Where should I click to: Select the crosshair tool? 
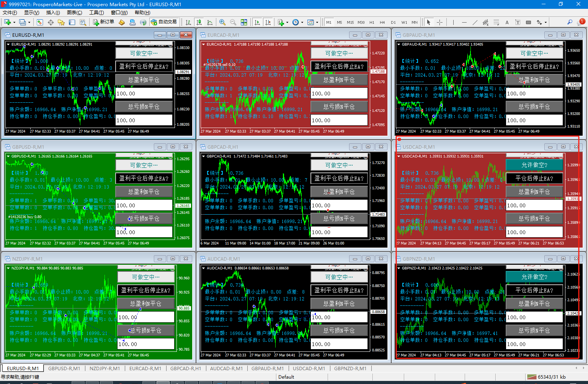[439, 22]
